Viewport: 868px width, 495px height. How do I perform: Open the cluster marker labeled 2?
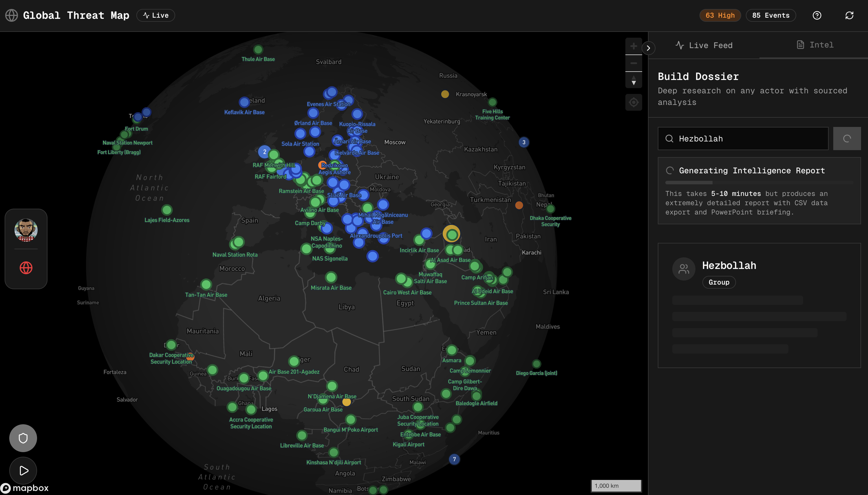click(265, 152)
